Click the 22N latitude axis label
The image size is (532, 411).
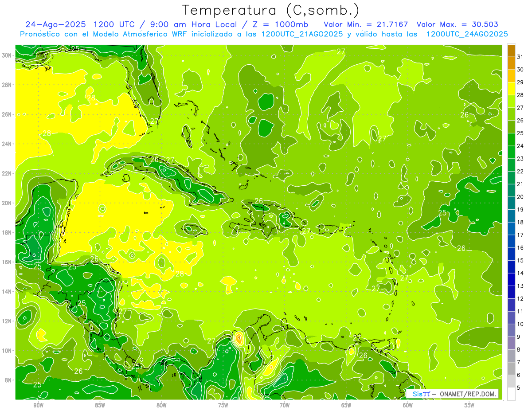(x=8, y=173)
